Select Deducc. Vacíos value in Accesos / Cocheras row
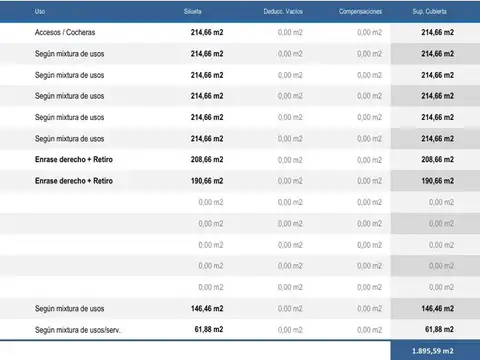 point(290,32)
